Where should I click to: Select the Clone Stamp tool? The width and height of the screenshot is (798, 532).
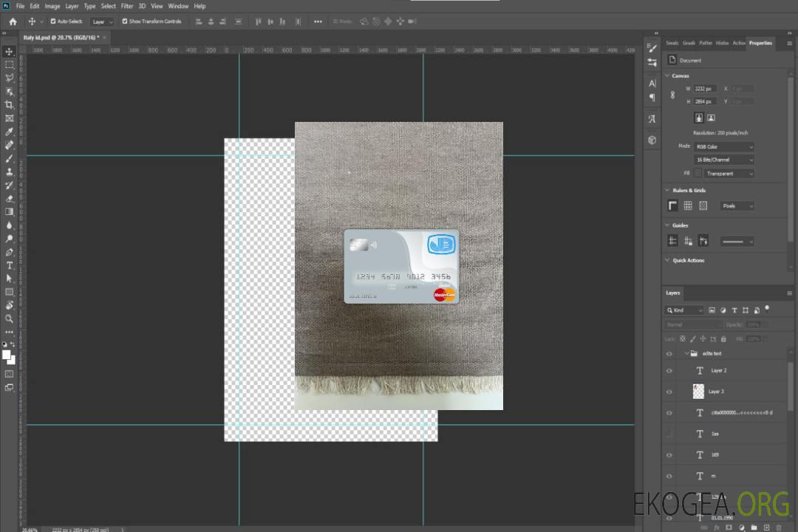click(x=9, y=171)
